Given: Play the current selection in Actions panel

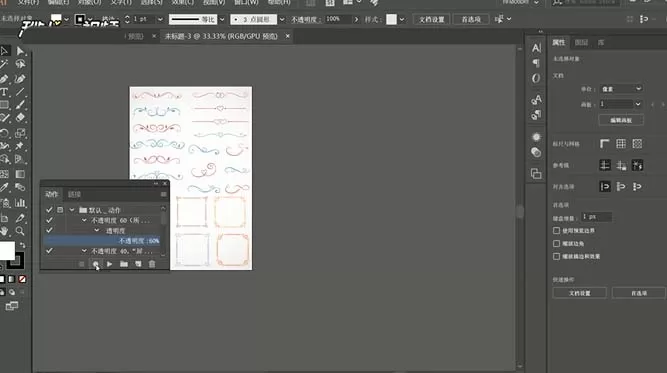Looking at the screenshot, I should click(x=109, y=264).
